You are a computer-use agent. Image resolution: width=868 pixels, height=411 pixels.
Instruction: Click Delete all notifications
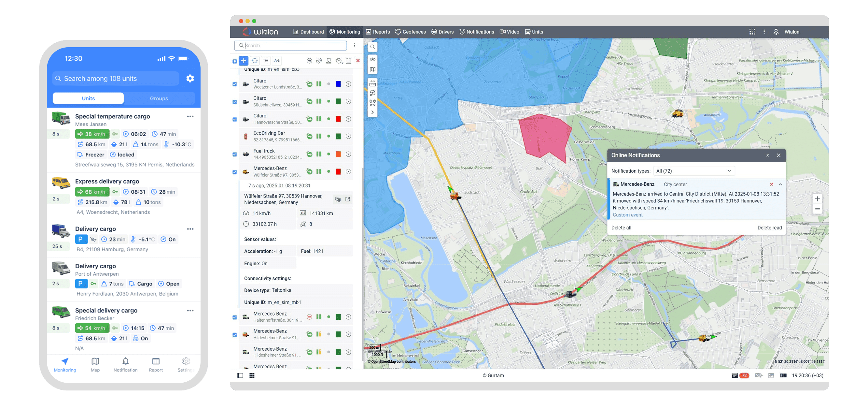tap(621, 228)
